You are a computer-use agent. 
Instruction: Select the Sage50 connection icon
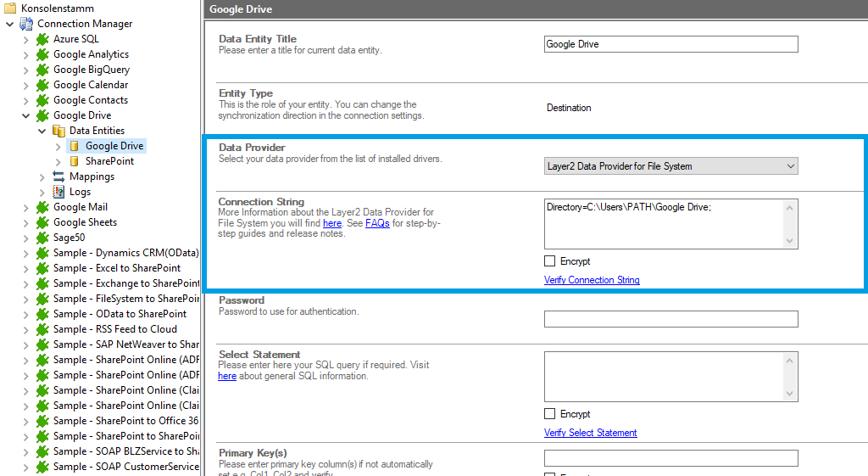click(x=42, y=238)
